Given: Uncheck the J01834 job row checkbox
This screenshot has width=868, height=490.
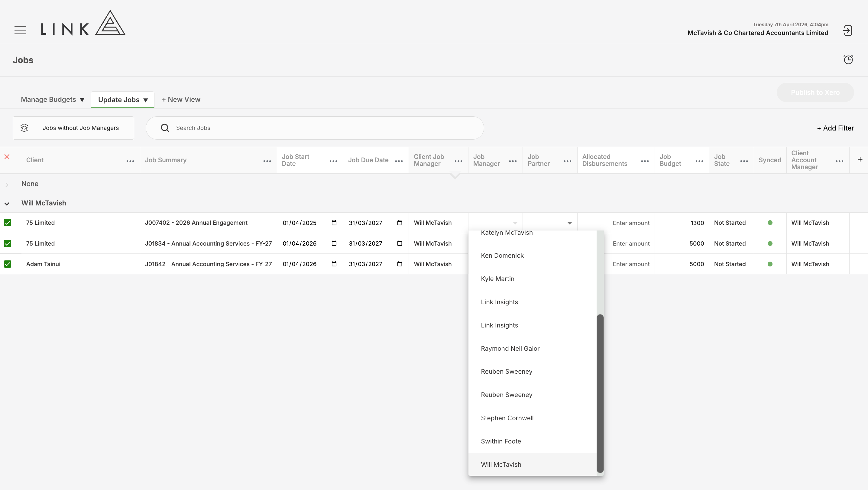Looking at the screenshot, I should click(8, 243).
